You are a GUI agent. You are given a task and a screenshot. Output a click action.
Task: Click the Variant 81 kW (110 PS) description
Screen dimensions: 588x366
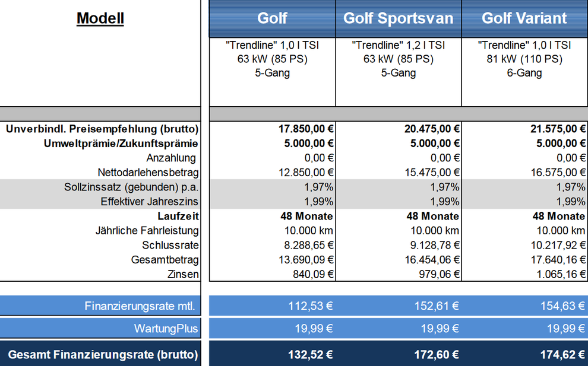pyautogui.click(x=524, y=59)
